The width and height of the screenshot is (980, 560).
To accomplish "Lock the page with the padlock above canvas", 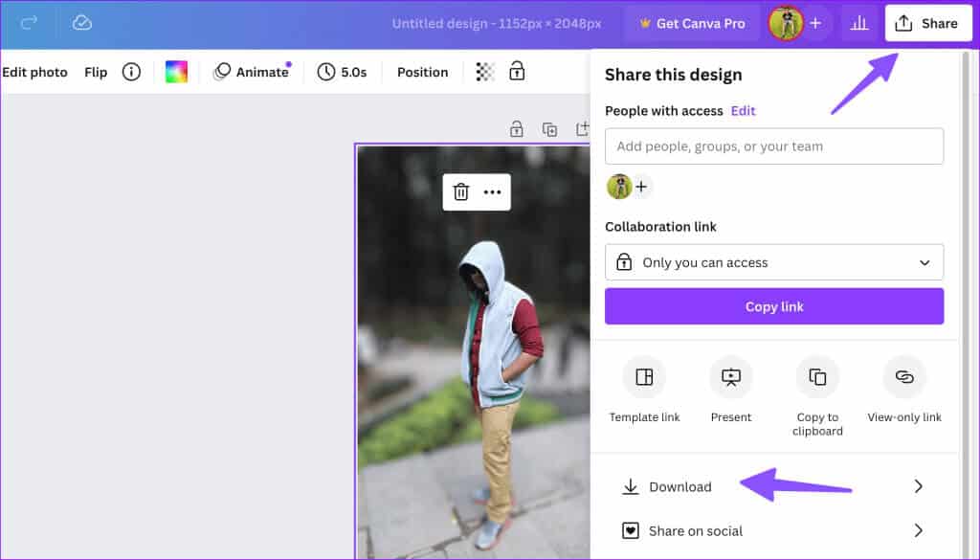I will (516, 129).
